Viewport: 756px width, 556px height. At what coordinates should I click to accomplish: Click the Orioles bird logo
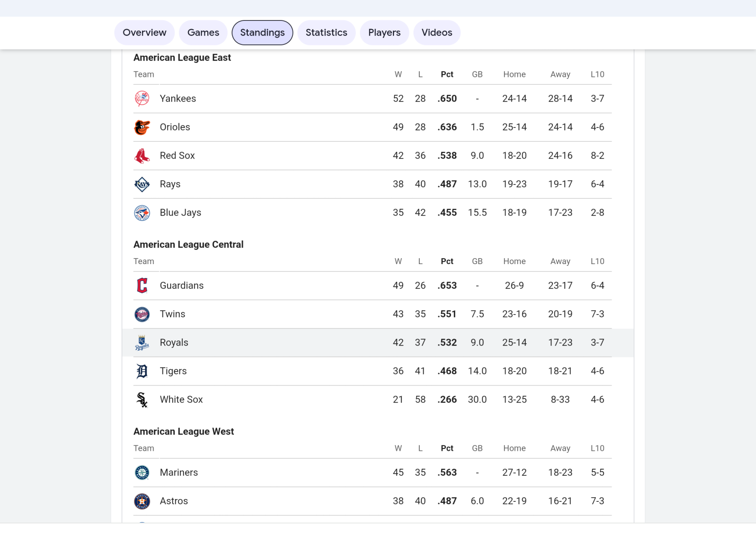coord(142,127)
